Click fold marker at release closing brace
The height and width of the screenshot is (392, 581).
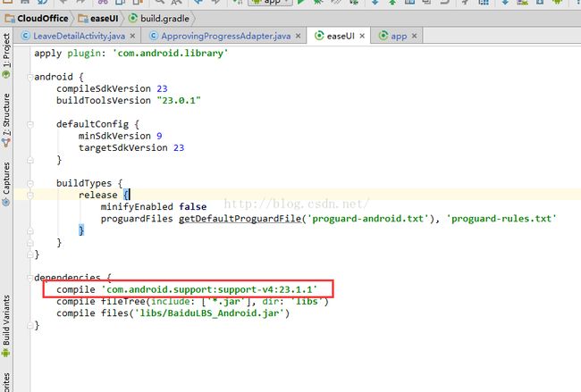[30, 230]
